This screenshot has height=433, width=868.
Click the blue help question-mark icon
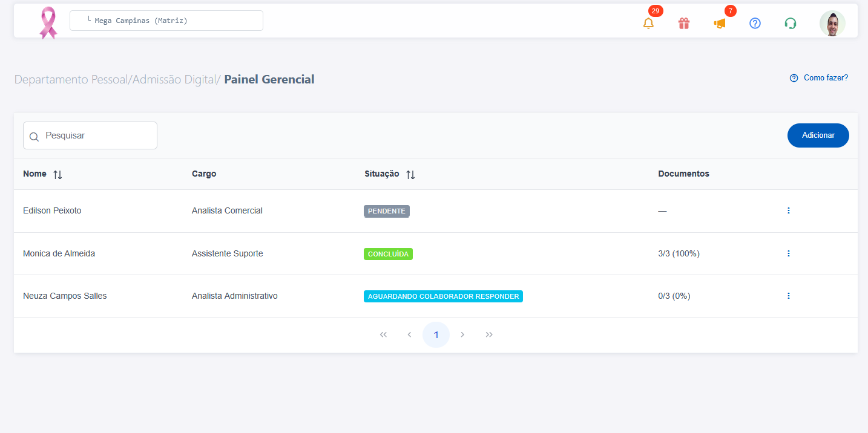point(755,24)
